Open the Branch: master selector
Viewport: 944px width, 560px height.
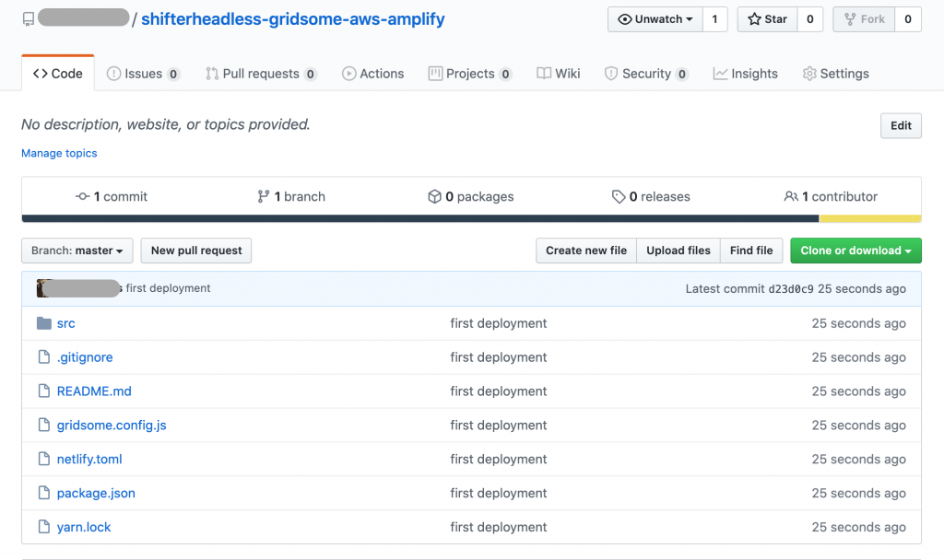pyautogui.click(x=77, y=251)
